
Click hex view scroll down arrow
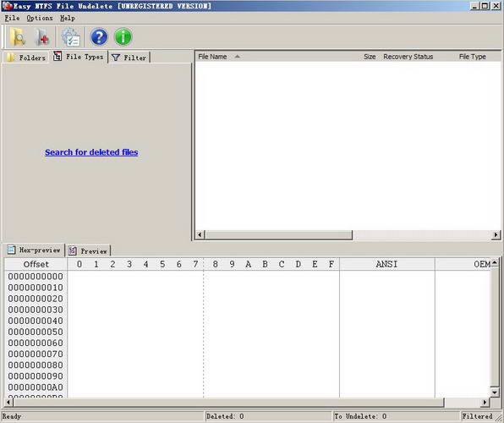(495, 392)
